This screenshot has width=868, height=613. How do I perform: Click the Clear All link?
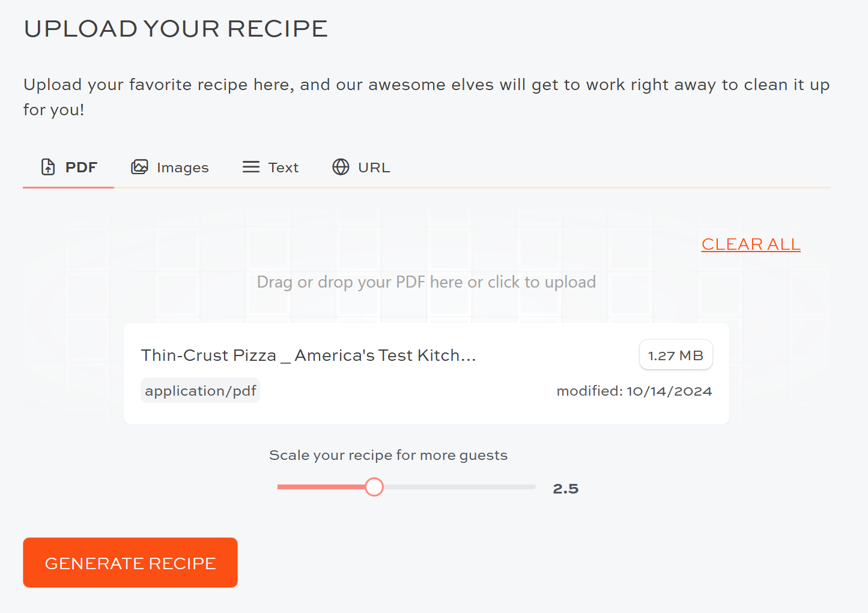click(x=751, y=244)
